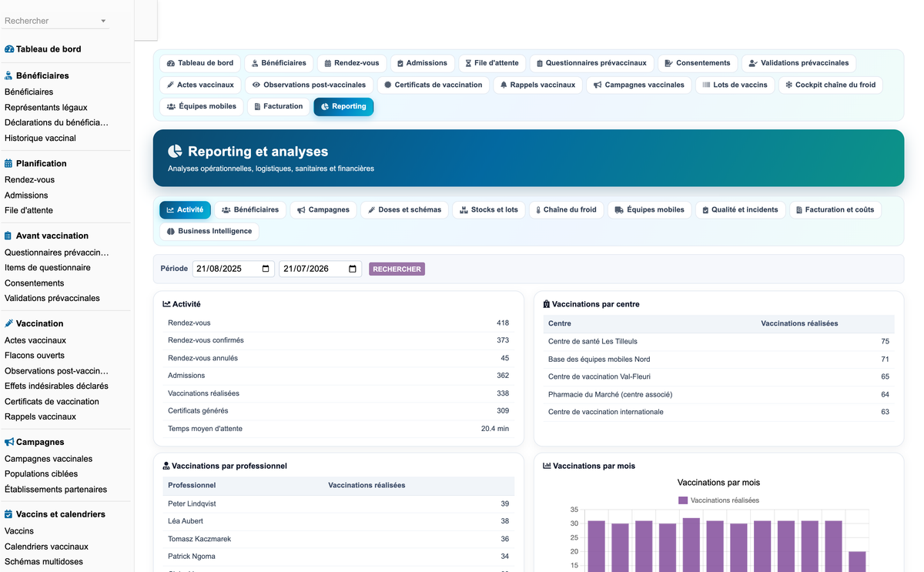
Task: Click the barcode icon on Lots de vaccins
Action: [x=706, y=85]
